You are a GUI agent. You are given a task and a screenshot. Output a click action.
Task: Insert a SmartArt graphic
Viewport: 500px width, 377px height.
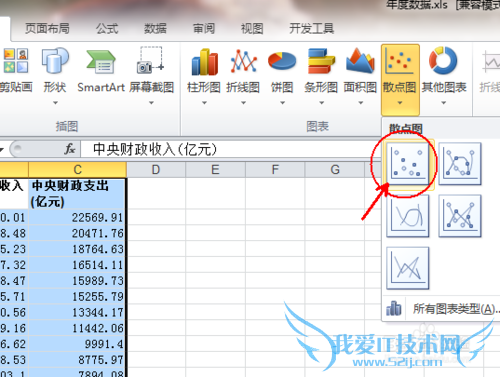pos(101,70)
